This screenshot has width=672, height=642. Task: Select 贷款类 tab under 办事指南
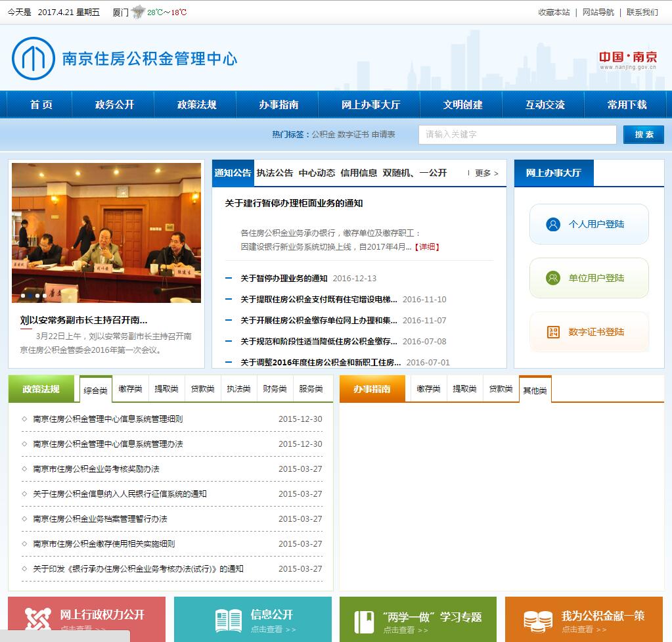pyautogui.click(x=501, y=388)
